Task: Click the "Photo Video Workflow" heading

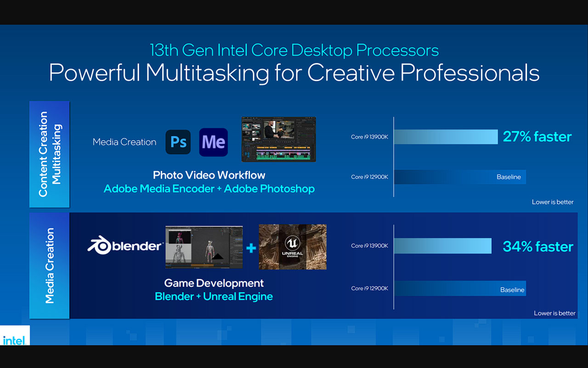Action: 209,175
